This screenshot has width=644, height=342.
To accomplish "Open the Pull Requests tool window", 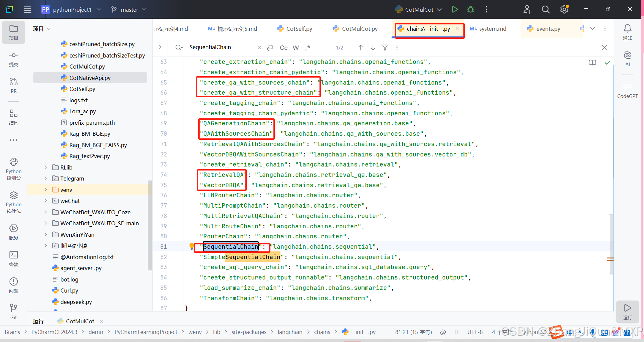I will 13,85.
